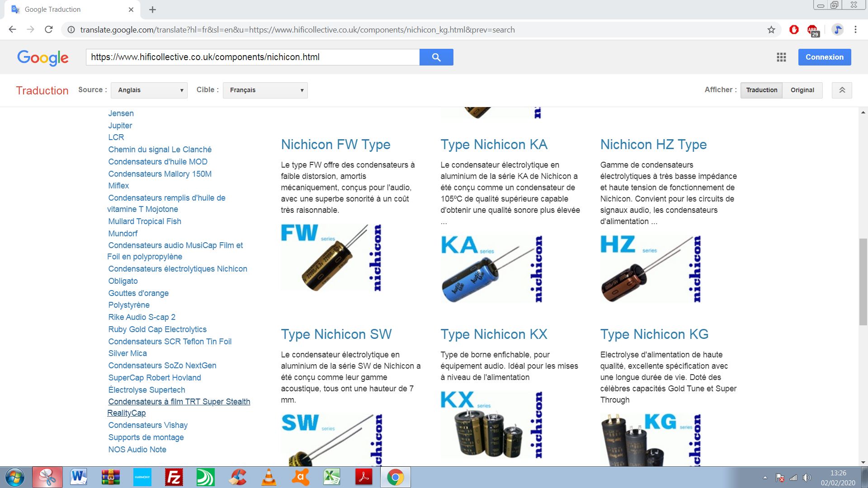Select the Google Traduction browser tab
This screenshot has width=868, height=488.
point(68,9)
